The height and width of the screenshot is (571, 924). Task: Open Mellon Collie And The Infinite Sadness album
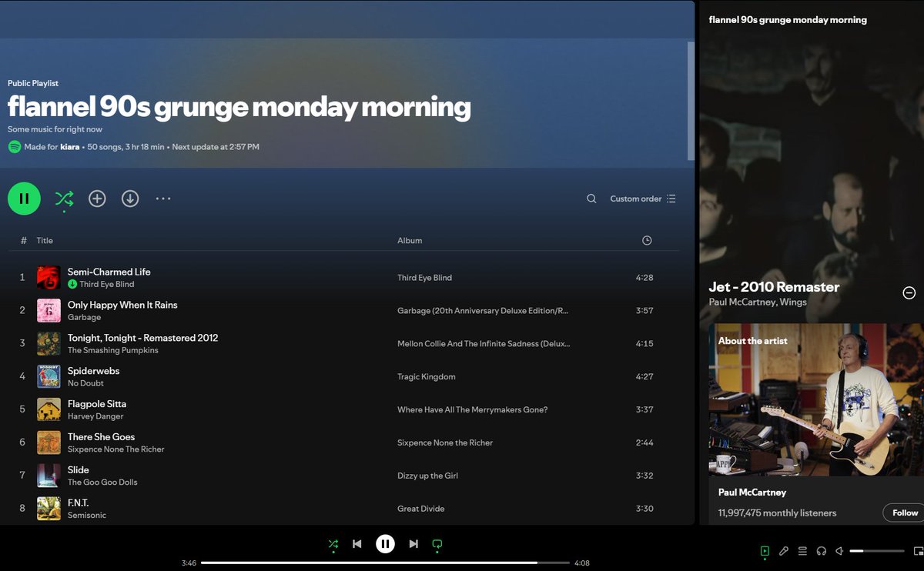click(x=483, y=344)
